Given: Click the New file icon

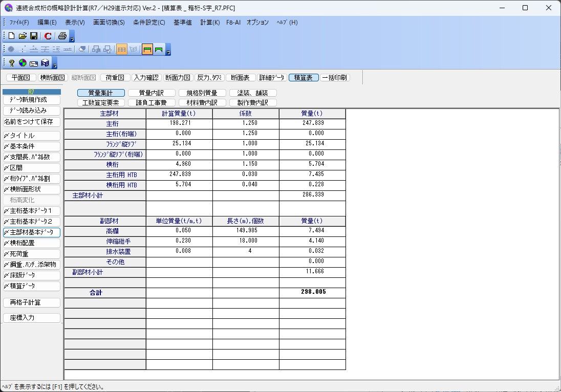Looking at the screenshot, I should tap(11, 36).
